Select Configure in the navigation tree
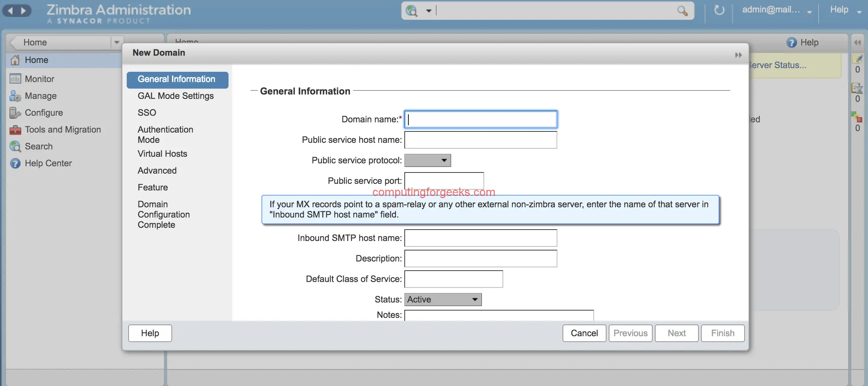 pos(44,113)
